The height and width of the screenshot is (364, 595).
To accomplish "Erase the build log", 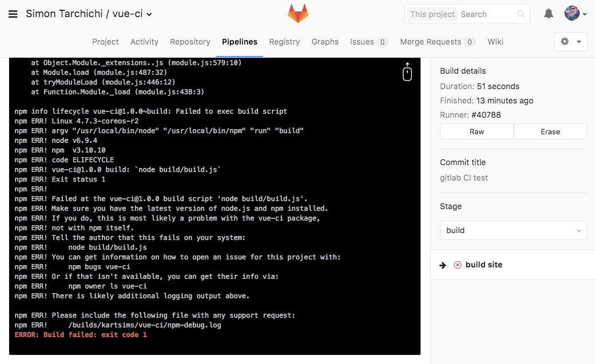I will pyautogui.click(x=550, y=131).
